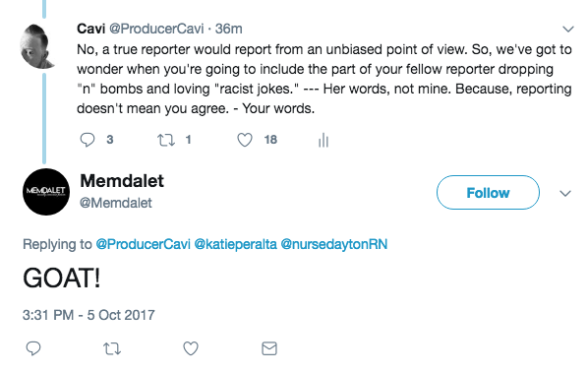Screen dimensions: 588x373
Task: Open @nursedaytonRN mention link
Action: point(334,244)
